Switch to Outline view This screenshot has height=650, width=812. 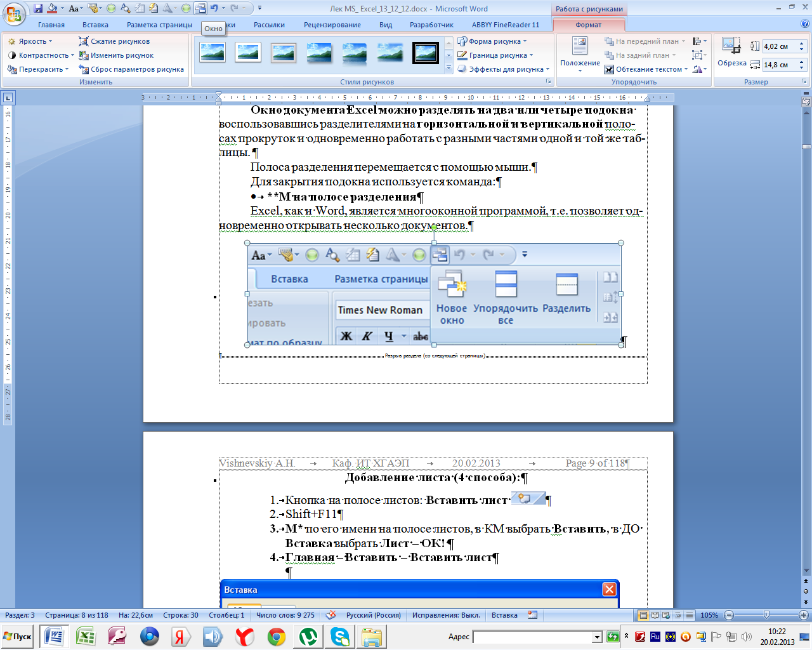pos(678,615)
